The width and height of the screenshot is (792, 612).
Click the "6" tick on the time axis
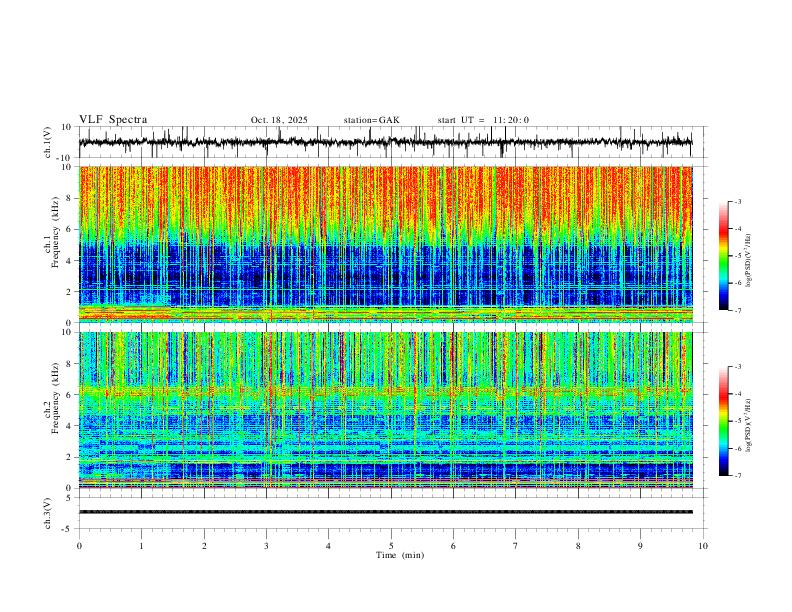453,546
